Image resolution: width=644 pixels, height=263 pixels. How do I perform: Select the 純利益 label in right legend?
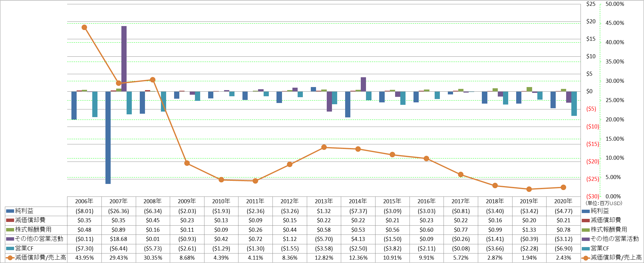[600, 211]
